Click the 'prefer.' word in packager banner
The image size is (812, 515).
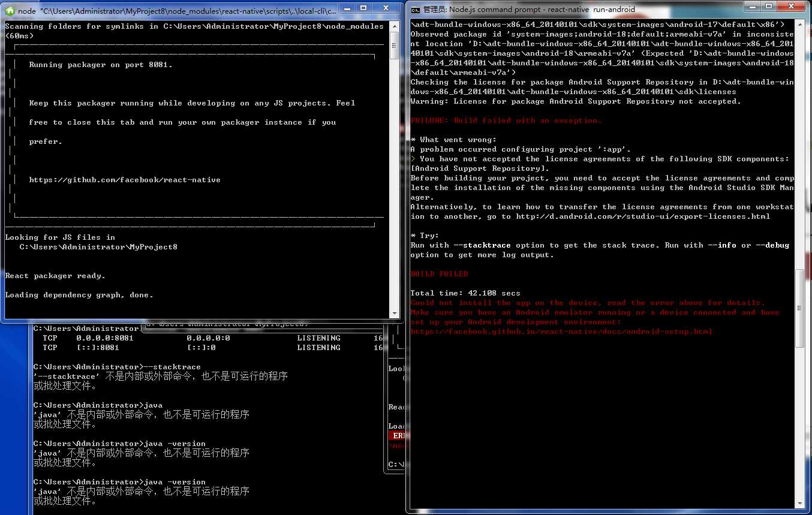pos(46,141)
